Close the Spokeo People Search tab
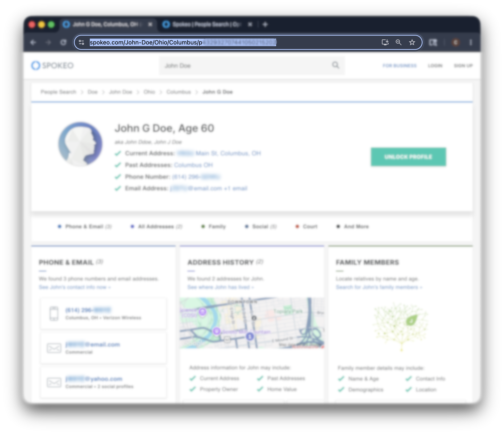Viewport: 504px width, 434px height. [250, 24]
